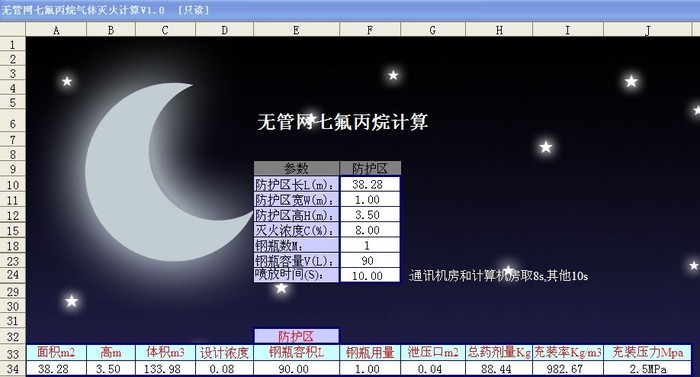Select the 总药剂量Kg result cell 88.44

(x=499, y=369)
